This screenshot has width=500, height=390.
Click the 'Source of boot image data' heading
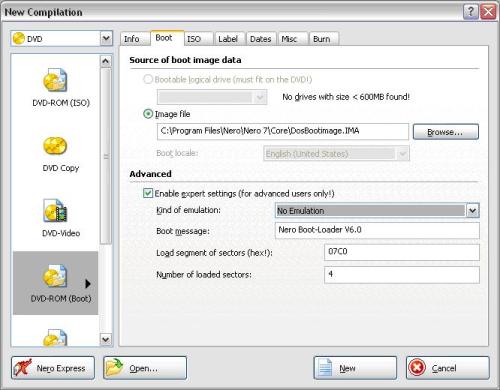click(185, 60)
